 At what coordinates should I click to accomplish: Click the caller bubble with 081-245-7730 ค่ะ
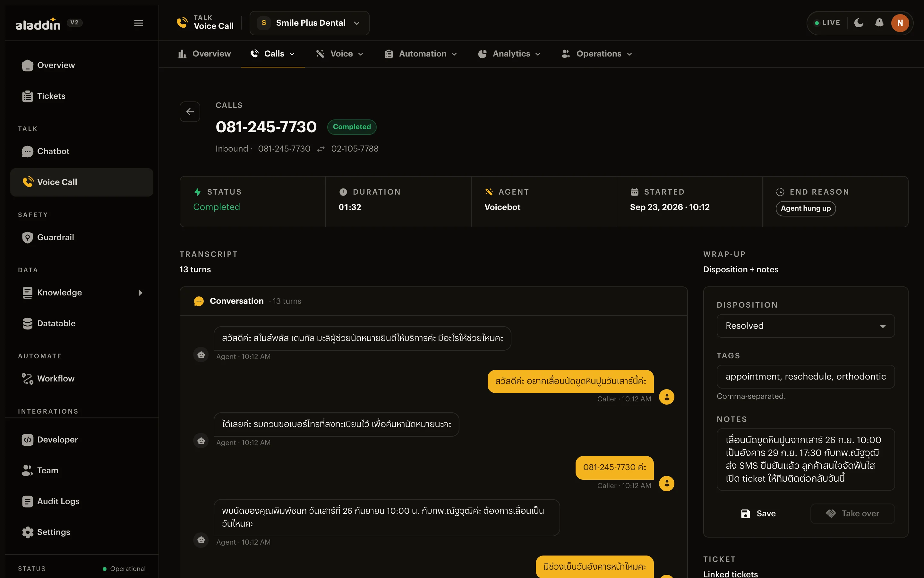[x=614, y=467]
